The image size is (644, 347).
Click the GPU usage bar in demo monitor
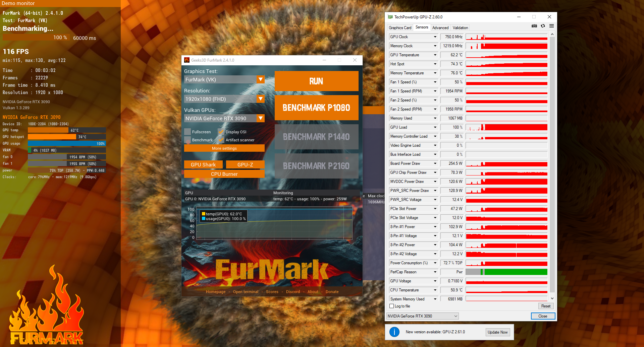67,144
